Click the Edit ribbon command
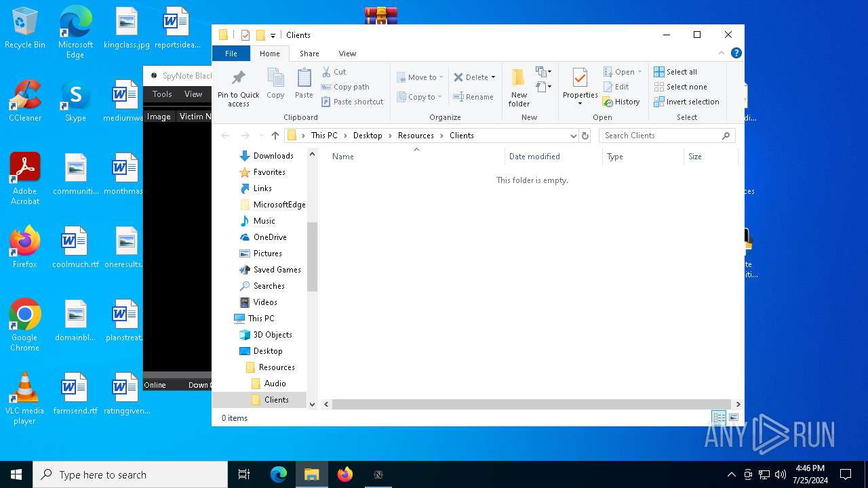The image size is (868, 488). point(616,87)
